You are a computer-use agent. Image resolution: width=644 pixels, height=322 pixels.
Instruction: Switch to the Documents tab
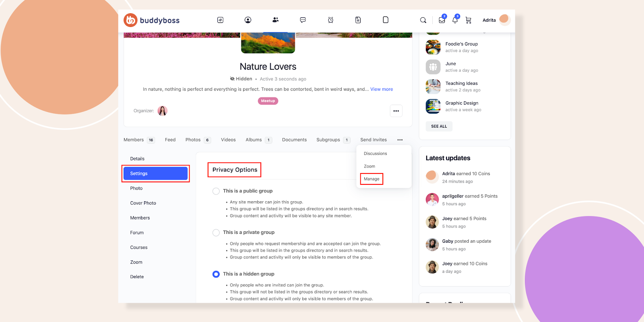coord(294,140)
